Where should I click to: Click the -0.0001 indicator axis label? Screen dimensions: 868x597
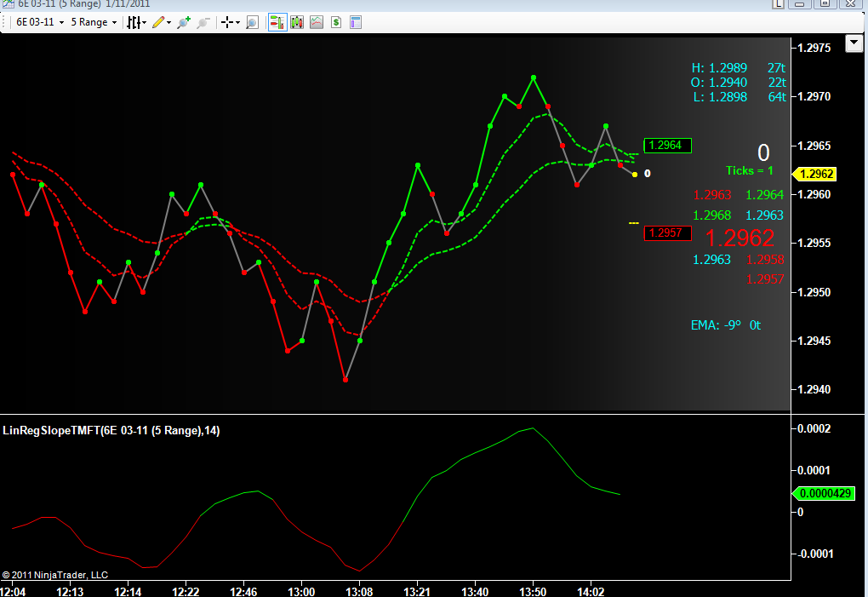[x=815, y=554]
